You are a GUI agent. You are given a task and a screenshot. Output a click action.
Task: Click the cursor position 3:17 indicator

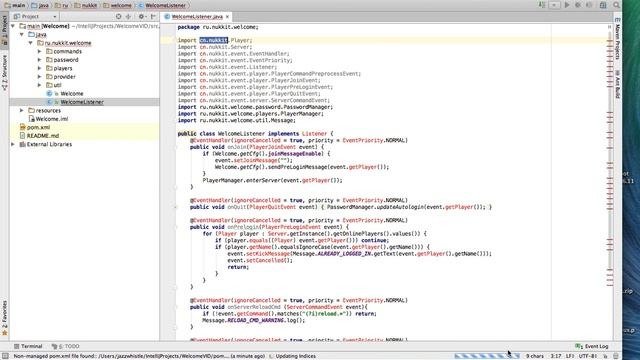tap(556, 356)
